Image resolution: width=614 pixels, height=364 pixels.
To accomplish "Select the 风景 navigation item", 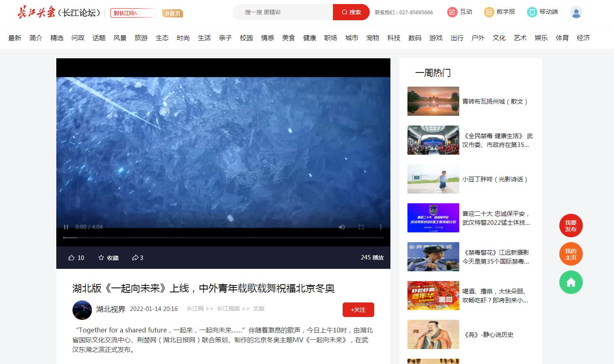I will 120,38.
